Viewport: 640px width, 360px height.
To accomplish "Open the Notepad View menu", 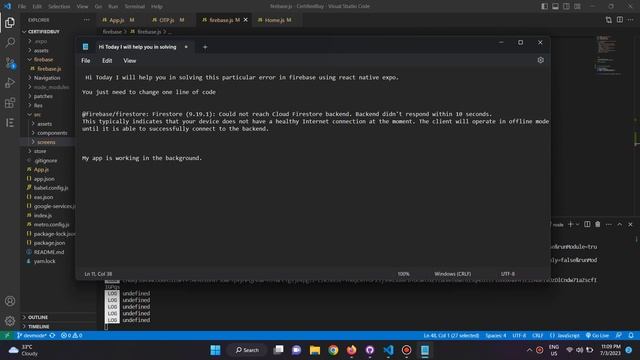I will (130, 60).
